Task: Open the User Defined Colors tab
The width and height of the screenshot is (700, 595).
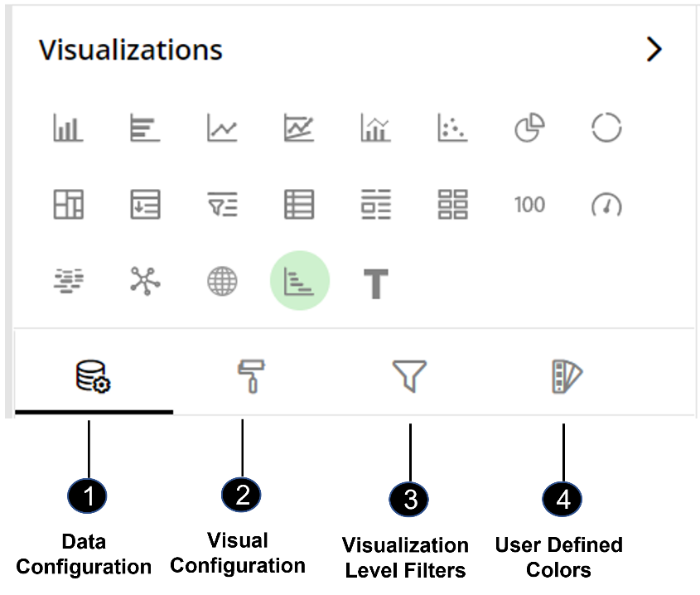Action: coord(567,376)
